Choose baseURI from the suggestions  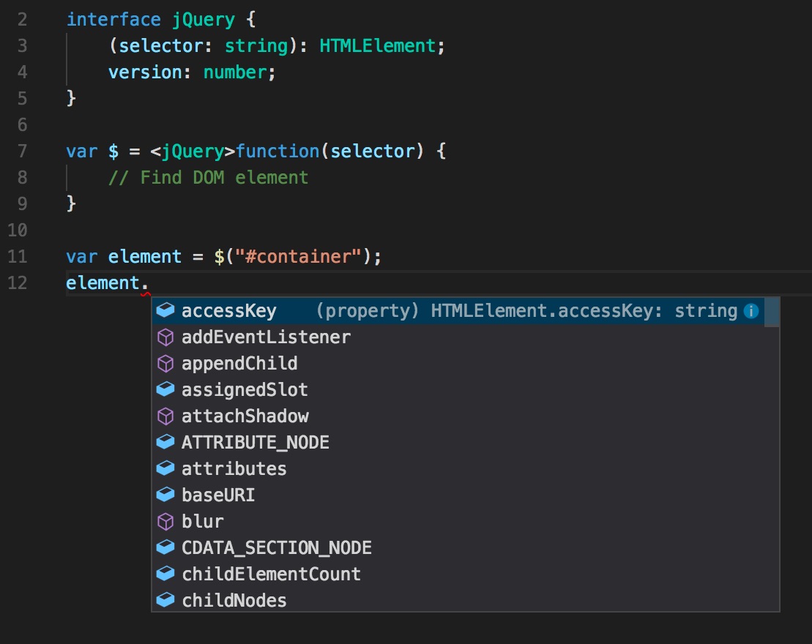click(x=458, y=495)
